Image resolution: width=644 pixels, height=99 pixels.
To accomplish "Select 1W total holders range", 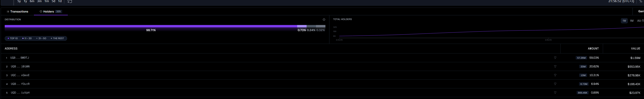I will 624,21.
